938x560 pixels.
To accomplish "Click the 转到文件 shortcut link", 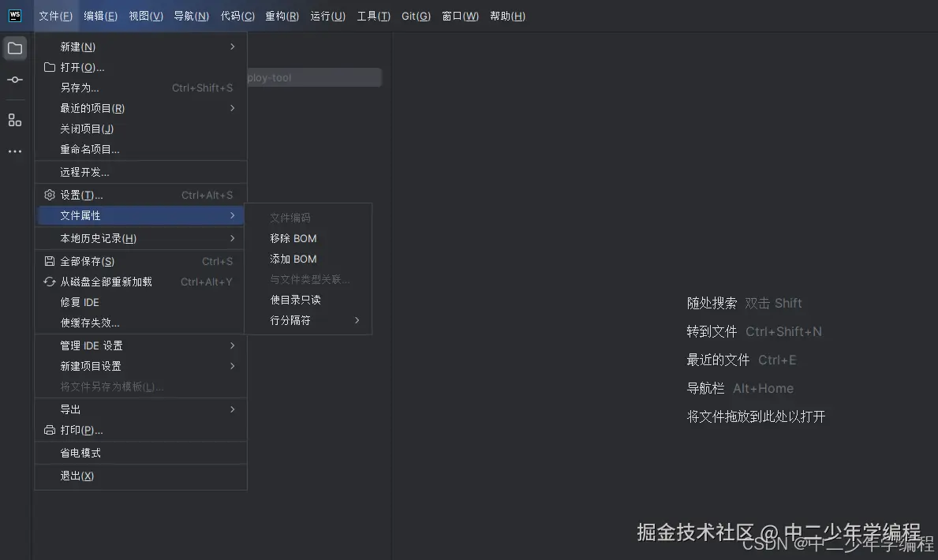I will (x=712, y=331).
